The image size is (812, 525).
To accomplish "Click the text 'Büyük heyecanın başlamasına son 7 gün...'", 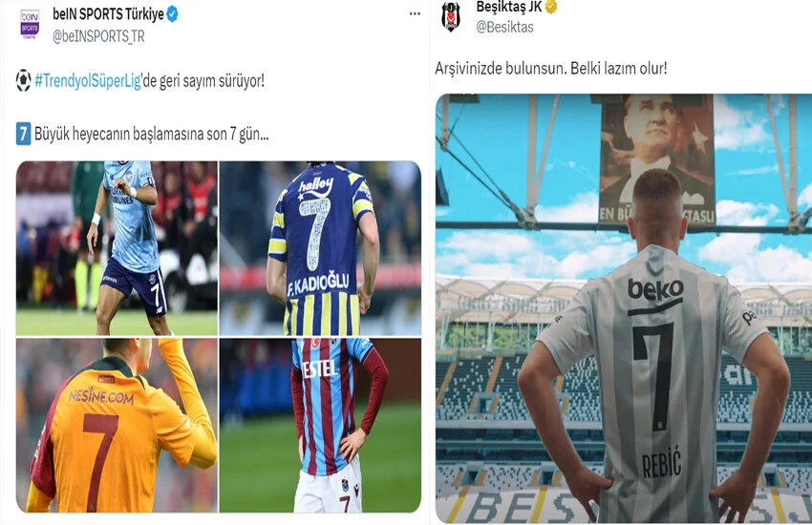I will [x=151, y=134].
